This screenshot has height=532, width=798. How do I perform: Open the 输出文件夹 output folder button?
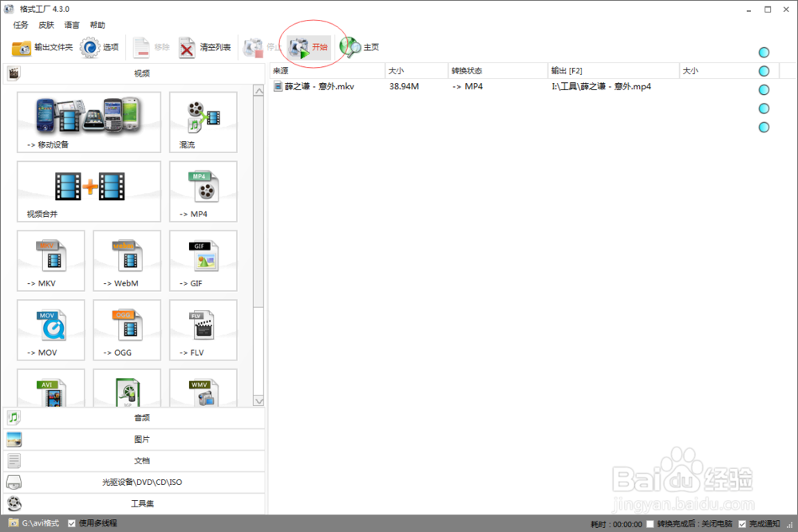coord(42,47)
